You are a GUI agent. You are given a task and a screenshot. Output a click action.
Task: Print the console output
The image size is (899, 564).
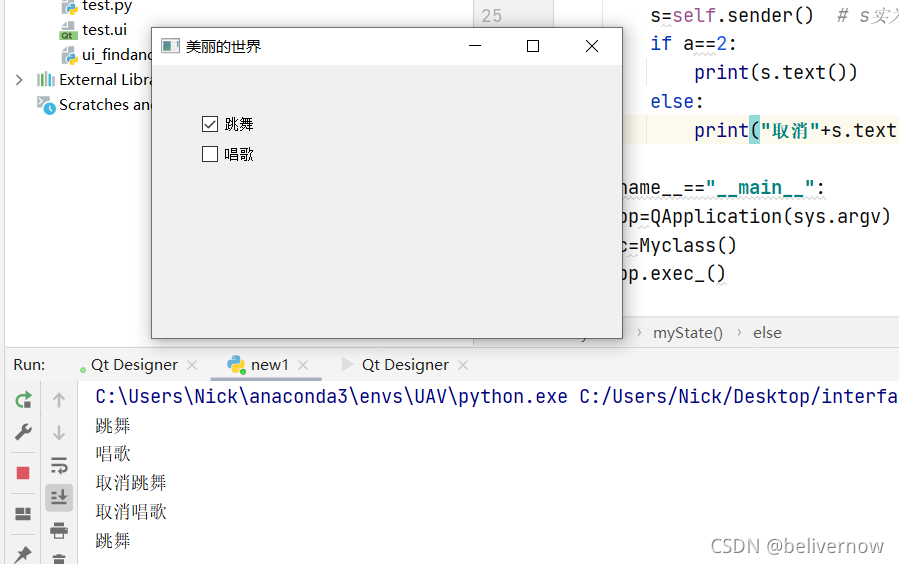click(59, 530)
